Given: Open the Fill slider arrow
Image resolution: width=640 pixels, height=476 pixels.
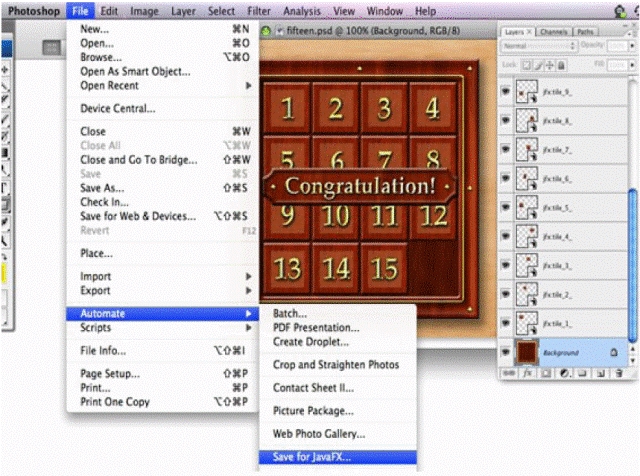Looking at the screenshot, I should [632, 65].
